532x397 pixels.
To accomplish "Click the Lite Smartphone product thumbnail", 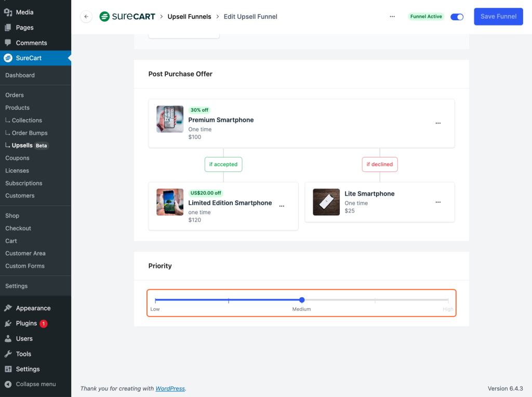I will [326, 202].
